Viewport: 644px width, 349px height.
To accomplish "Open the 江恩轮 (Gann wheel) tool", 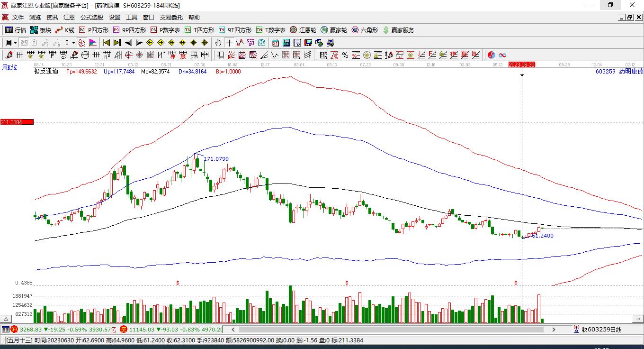I will click(303, 30).
